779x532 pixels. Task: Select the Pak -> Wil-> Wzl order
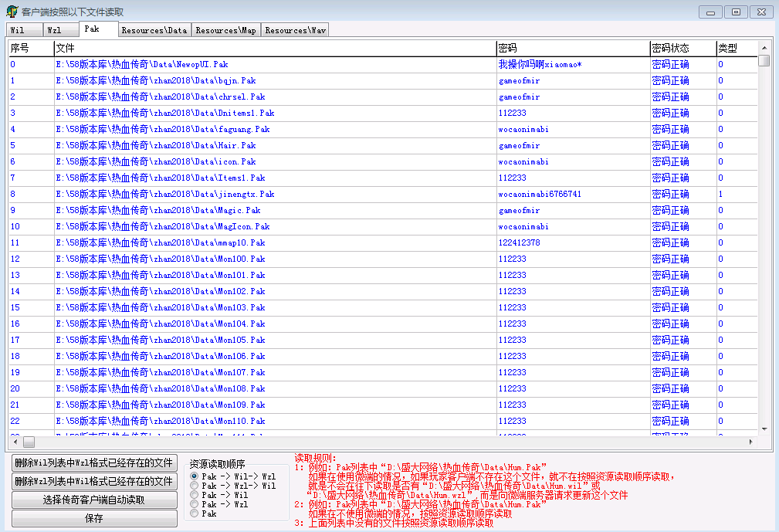click(195, 477)
